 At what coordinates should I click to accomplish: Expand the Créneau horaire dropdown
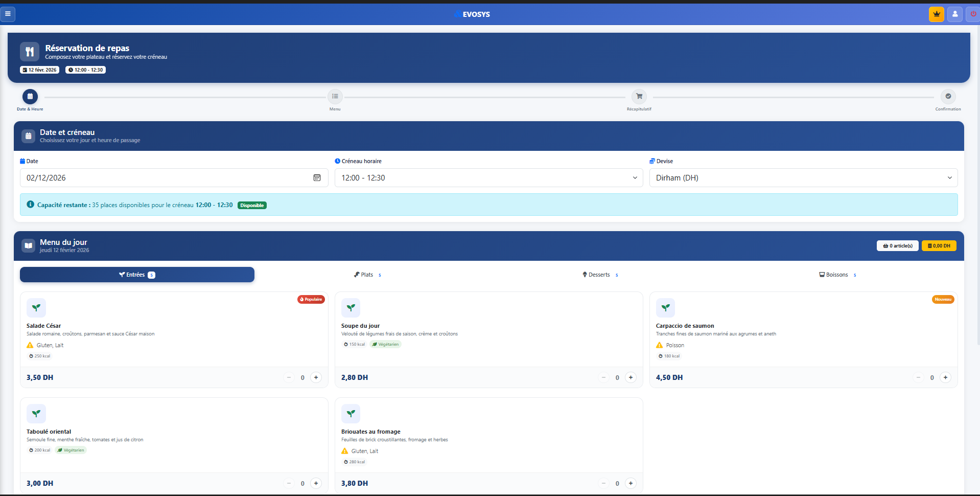[x=488, y=178]
